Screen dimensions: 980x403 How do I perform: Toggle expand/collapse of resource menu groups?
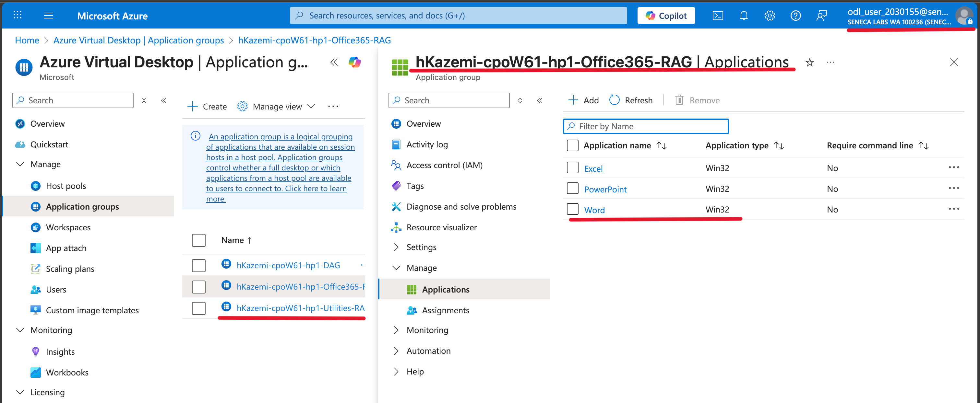pyautogui.click(x=520, y=100)
